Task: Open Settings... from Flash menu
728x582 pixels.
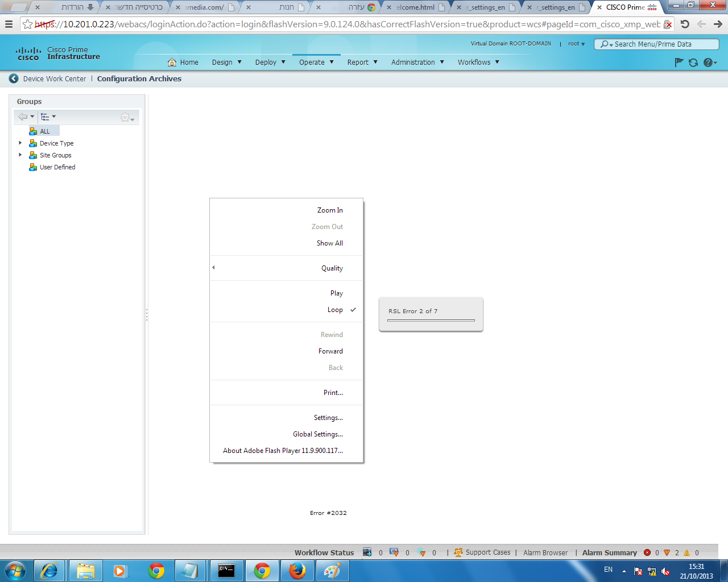Action: (286, 418)
